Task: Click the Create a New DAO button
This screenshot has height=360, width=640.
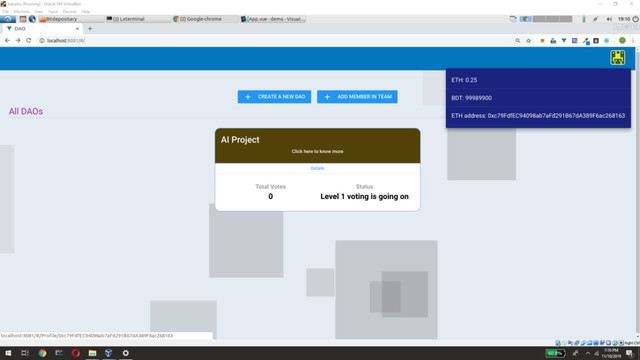Action: tap(274, 97)
